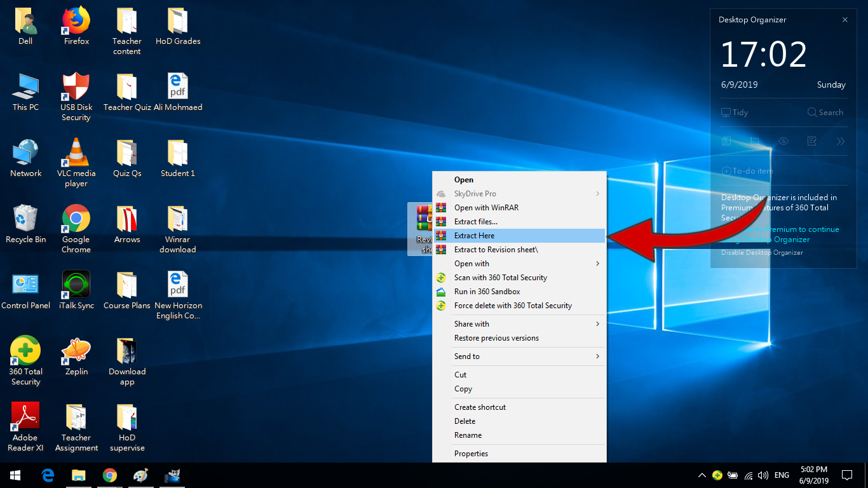This screenshot has height=488, width=868.
Task: Add a To-do item
Action: tap(747, 171)
